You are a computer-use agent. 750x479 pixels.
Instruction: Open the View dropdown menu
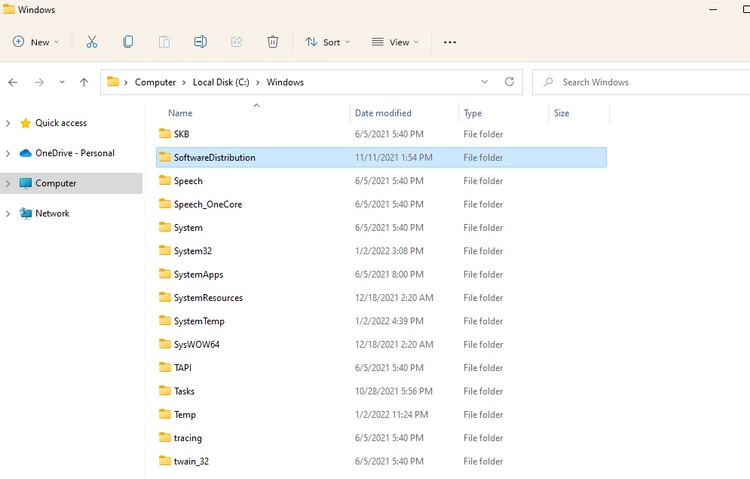pyautogui.click(x=395, y=42)
